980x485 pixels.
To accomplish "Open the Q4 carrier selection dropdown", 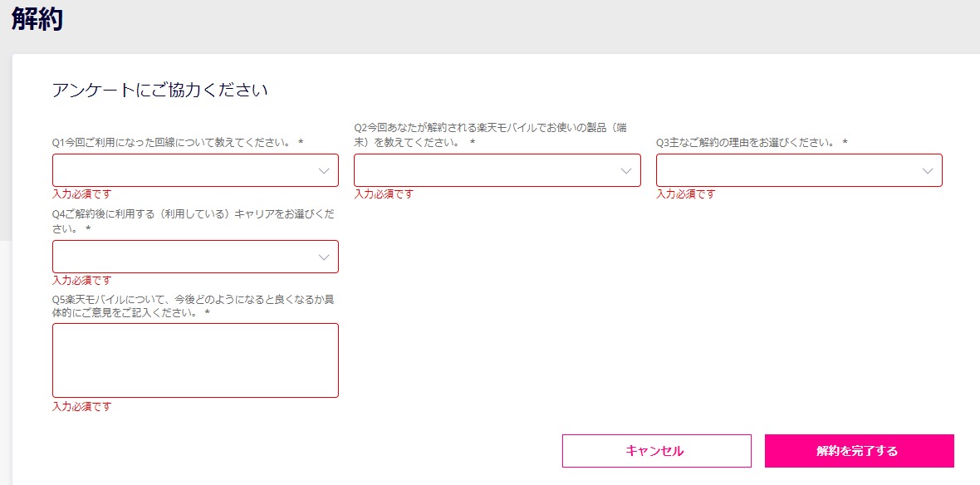I will (x=196, y=257).
